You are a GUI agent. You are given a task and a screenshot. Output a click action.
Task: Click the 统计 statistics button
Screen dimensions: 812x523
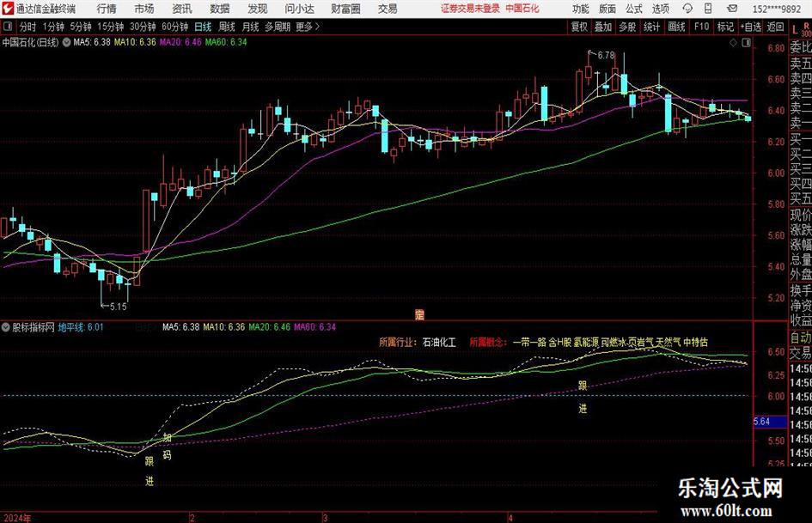(651, 27)
